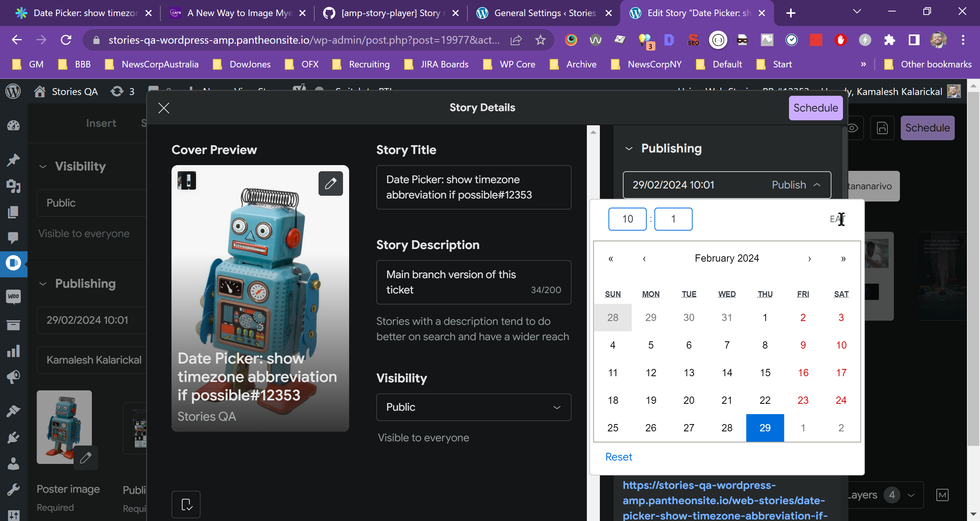Open the Pages sidebar icon

point(13,212)
